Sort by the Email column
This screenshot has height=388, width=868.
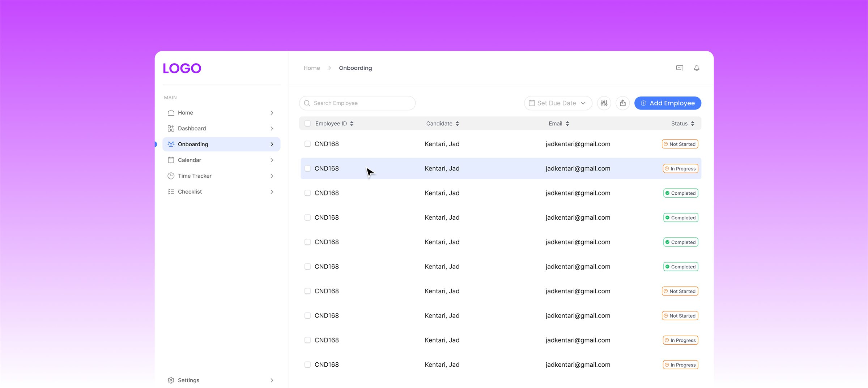click(x=567, y=124)
